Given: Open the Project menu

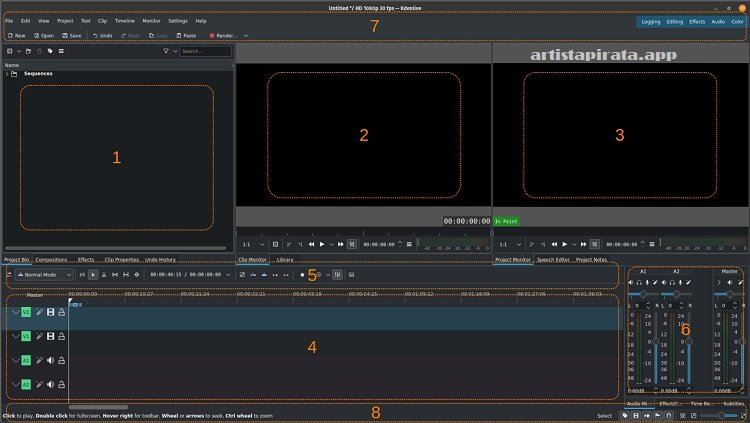Looking at the screenshot, I should coord(65,21).
